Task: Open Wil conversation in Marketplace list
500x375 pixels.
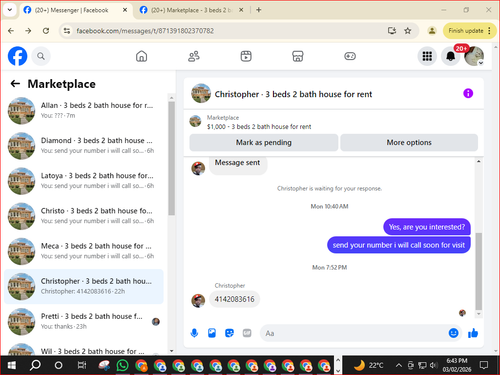Action: point(84,349)
